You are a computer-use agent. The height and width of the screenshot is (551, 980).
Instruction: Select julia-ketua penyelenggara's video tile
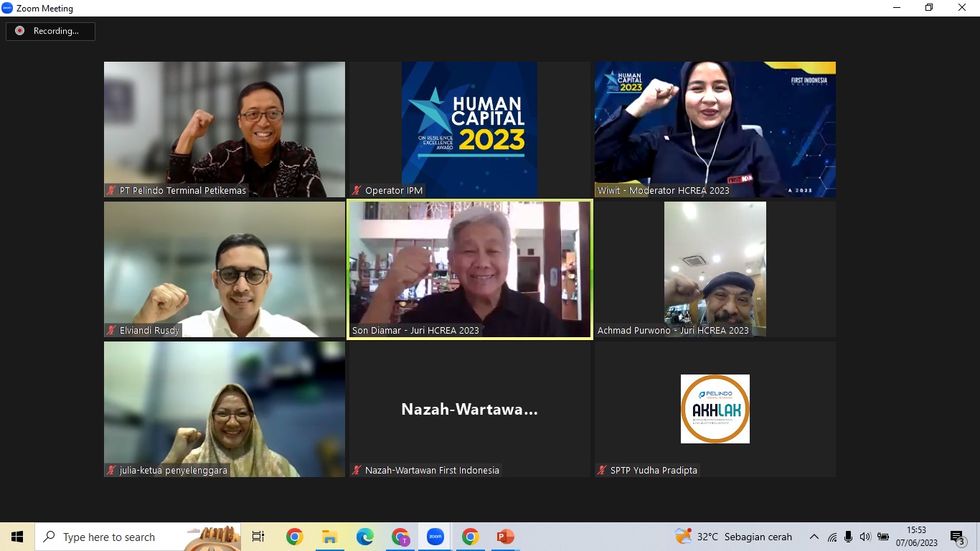(x=225, y=409)
